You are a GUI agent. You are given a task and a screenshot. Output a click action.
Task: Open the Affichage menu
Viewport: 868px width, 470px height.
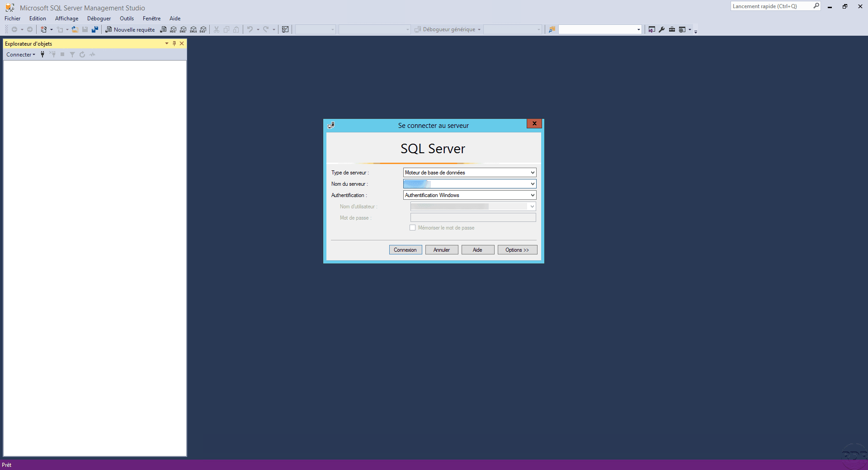click(x=66, y=19)
